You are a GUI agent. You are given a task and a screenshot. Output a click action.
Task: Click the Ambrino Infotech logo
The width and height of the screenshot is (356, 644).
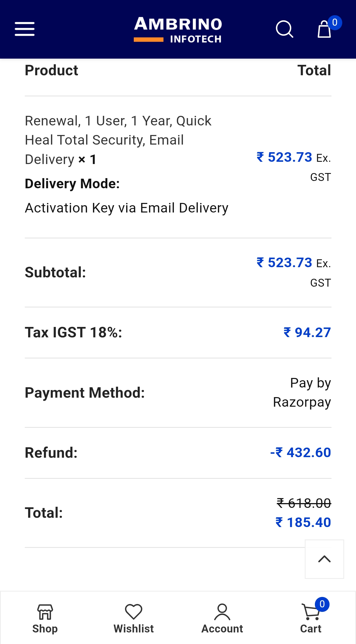pyautogui.click(x=178, y=30)
